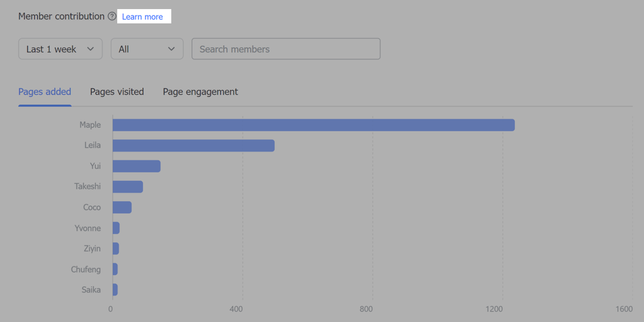Click Maple's bar in the chart

pos(313,125)
